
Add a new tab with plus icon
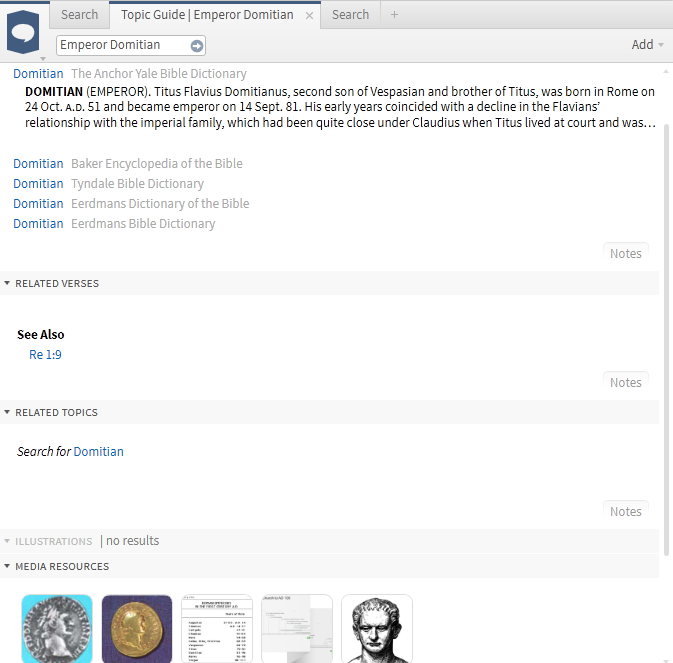click(x=394, y=15)
